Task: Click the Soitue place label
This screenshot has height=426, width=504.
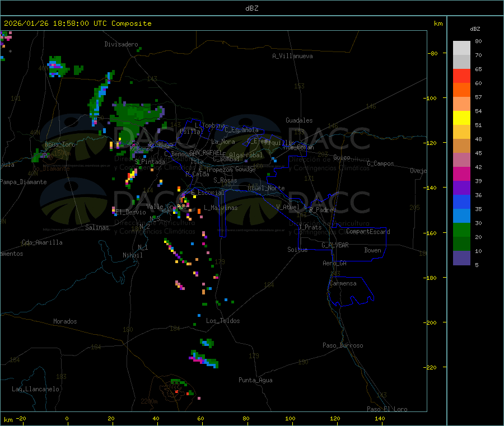Action: click(x=297, y=250)
